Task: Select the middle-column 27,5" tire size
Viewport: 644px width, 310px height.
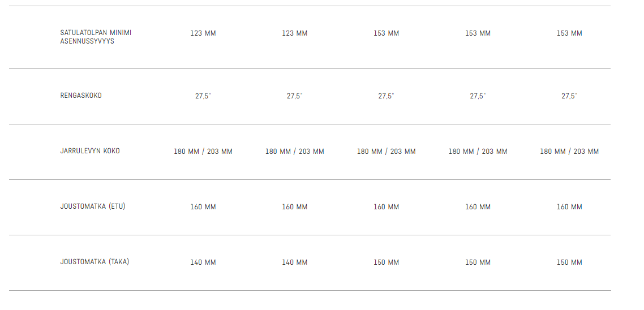Action: click(386, 96)
